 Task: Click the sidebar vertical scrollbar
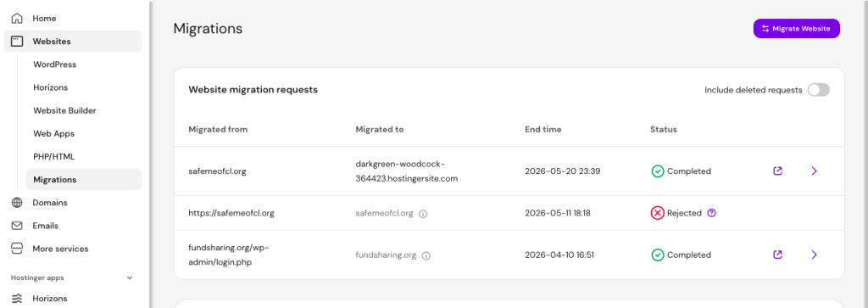151,154
